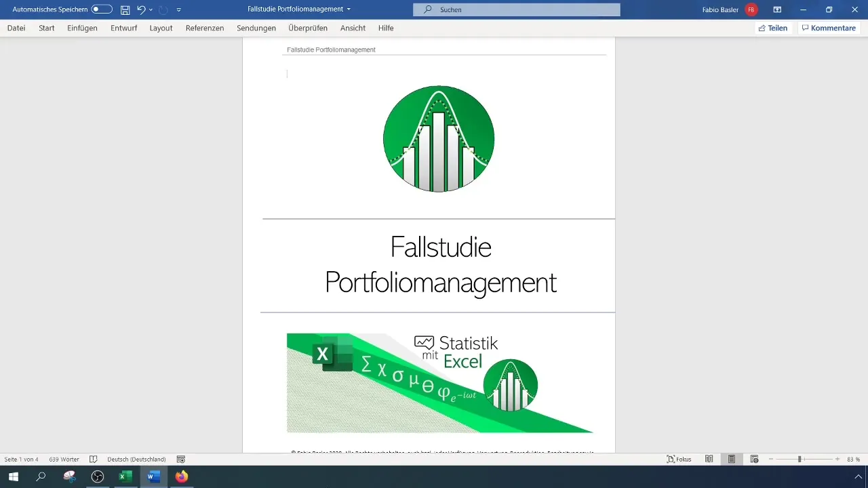Image resolution: width=868 pixels, height=488 pixels.
Task: Open the Hilfe tab
Action: click(x=386, y=28)
